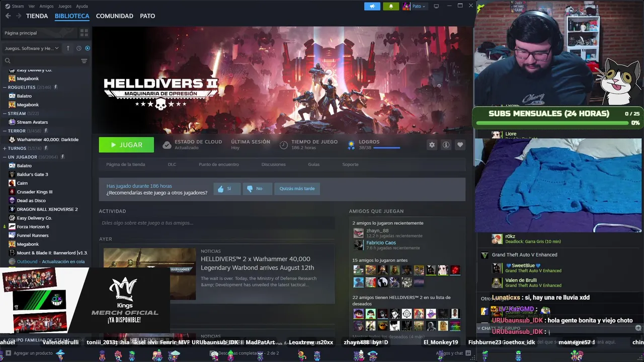The height and width of the screenshot is (362, 644).
Task: Click the Dead as Disco skull icon
Action: pyautogui.click(x=12, y=201)
